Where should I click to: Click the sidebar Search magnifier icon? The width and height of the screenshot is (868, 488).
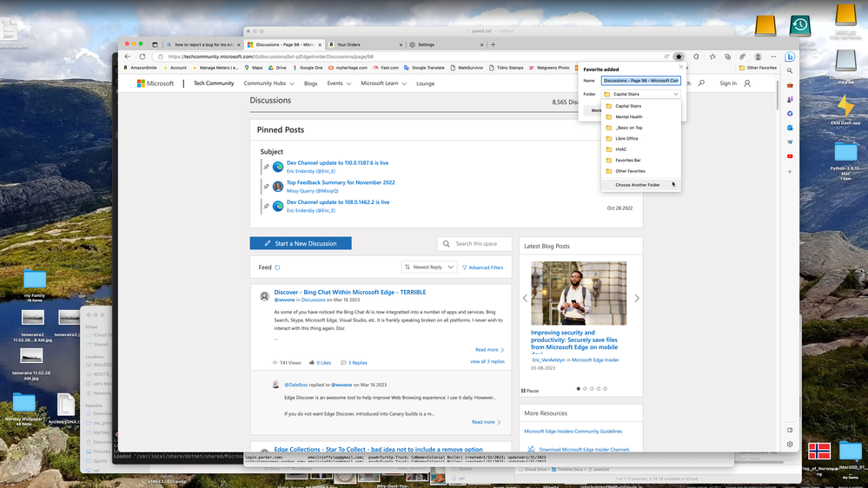[790, 71]
